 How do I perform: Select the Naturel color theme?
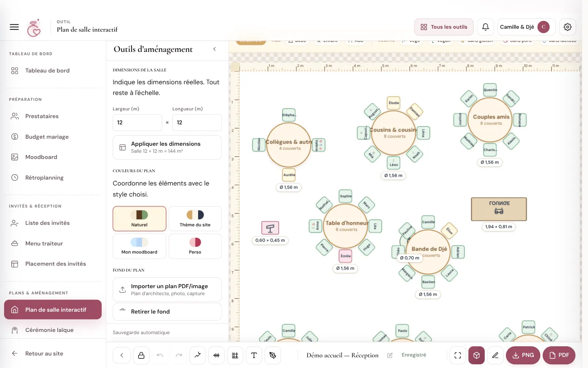[x=139, y=219]
